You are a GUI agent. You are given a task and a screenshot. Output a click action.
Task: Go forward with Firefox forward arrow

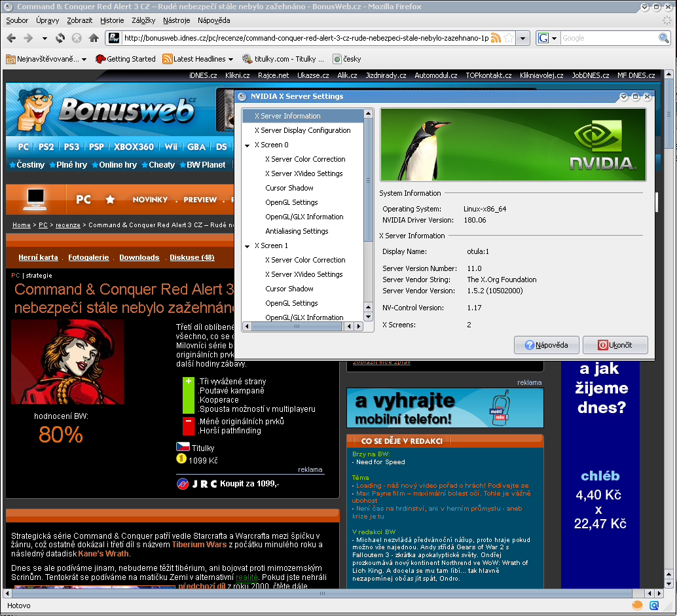click(28, 38)
